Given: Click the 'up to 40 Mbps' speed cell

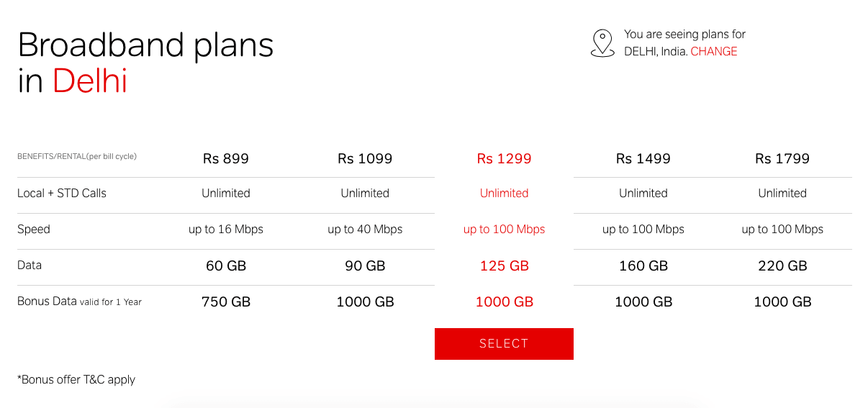Looking at the screenshot, I should pyautogui.click(x=365, y=230).
